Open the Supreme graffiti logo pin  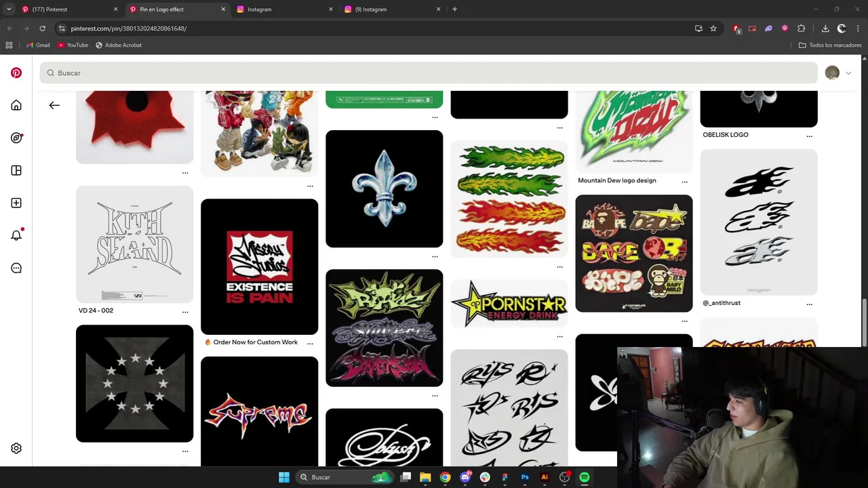259,411
